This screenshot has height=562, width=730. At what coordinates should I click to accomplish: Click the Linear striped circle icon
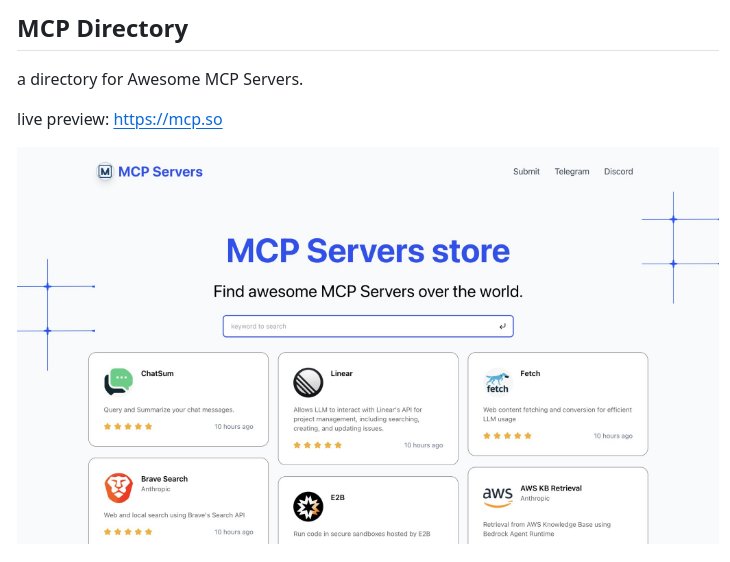point(308,382)
